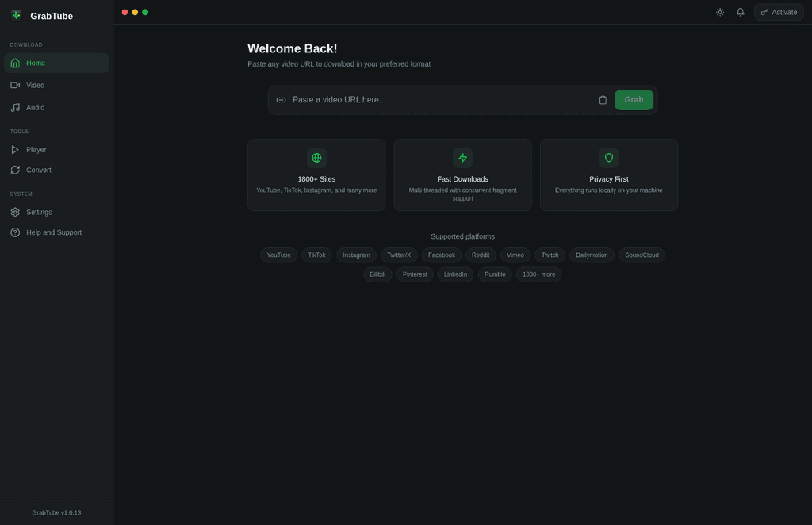Click the green Grab button
Image resolution: width=812 pixels, height=525 pixels.
click(634, 100)
